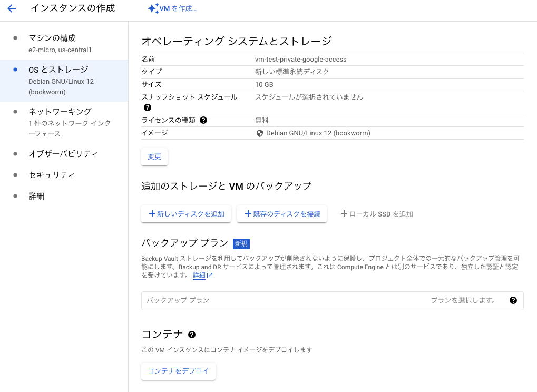Add a new disk with 新しいディスクを追加
537x392 pixels.
[187, 214]
